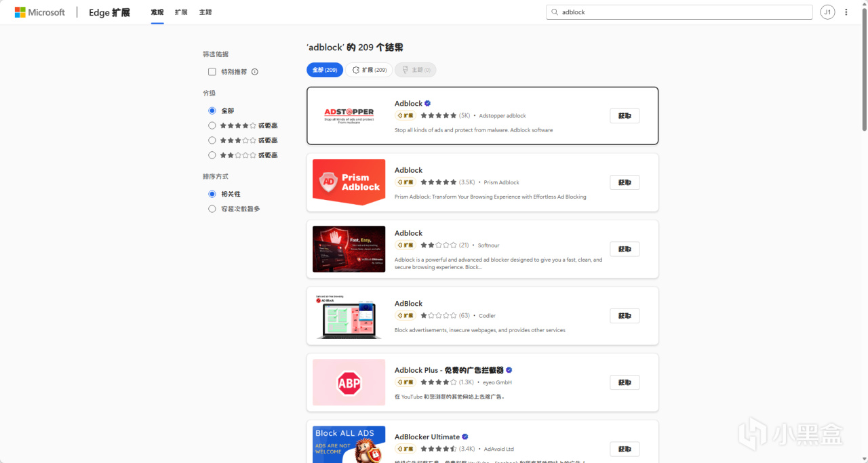Screen dimensions: 868x463
Task: Get the Softnour Adblock extension
Action: [x=625, y=249]
